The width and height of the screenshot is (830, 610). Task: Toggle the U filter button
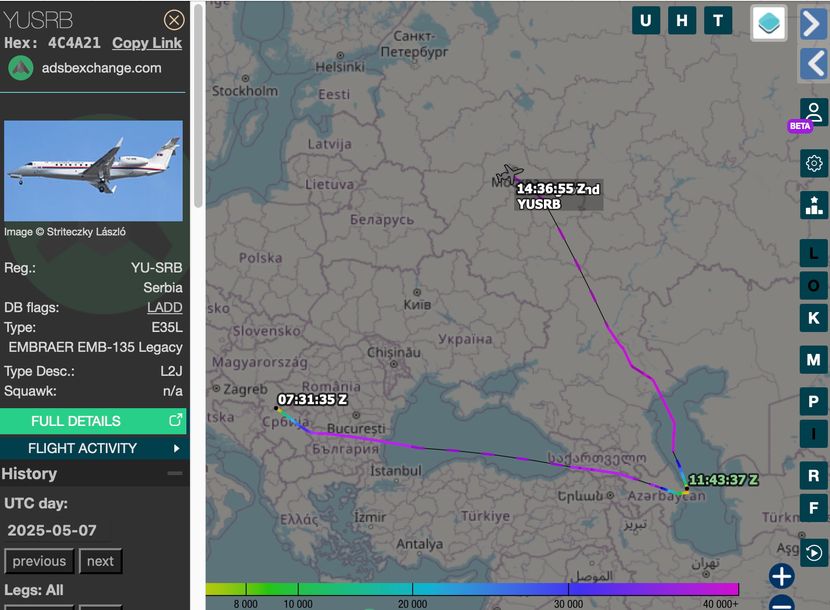(x=646, y=21)
